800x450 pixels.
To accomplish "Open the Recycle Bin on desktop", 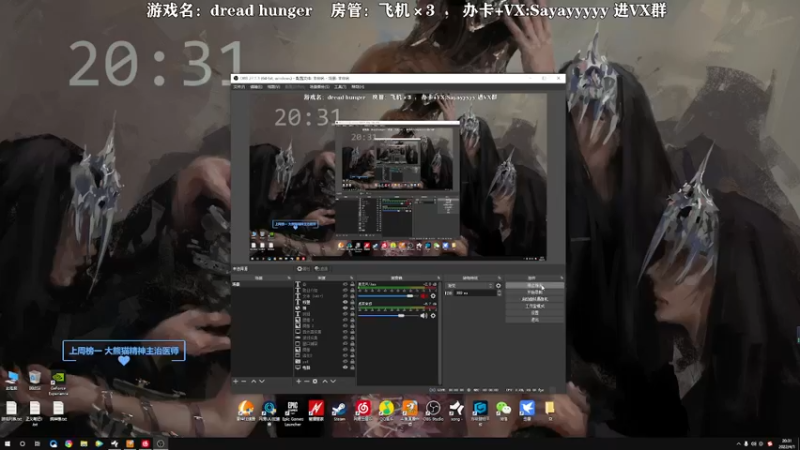I will click(x=35, y=381).
